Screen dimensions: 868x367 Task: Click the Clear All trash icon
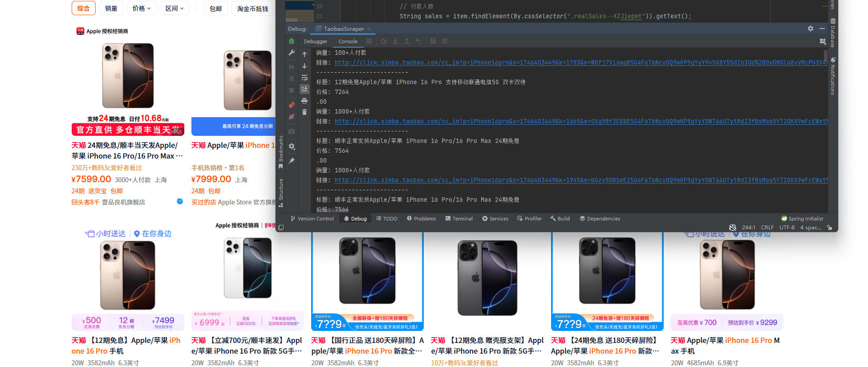[x=304, y=112]
